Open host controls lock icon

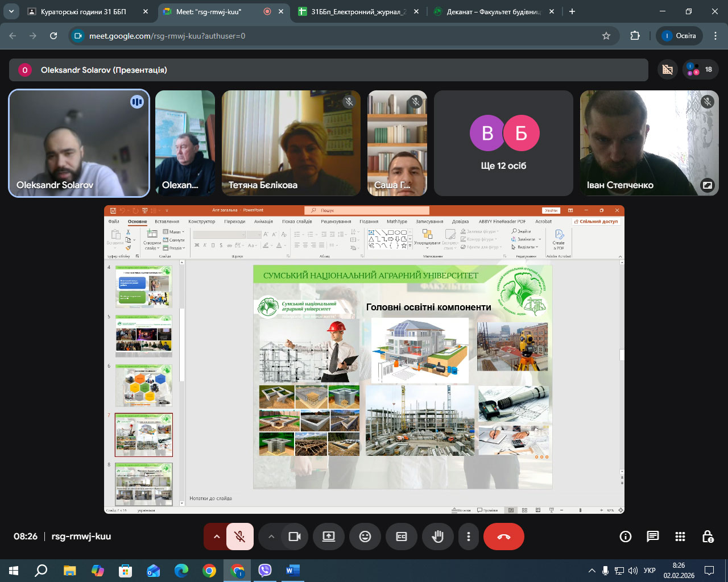tap(708, 537)
